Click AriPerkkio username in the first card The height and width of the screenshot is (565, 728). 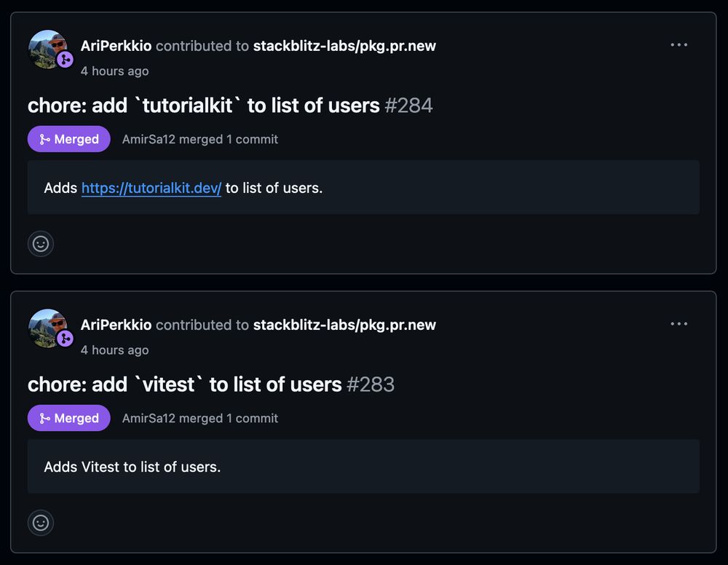(116, 46)
